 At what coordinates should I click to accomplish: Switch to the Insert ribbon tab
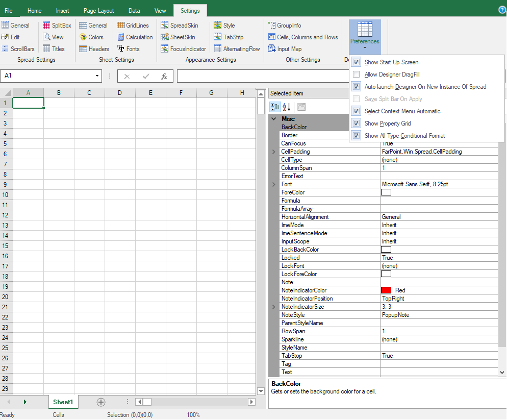tap(62, 11)
